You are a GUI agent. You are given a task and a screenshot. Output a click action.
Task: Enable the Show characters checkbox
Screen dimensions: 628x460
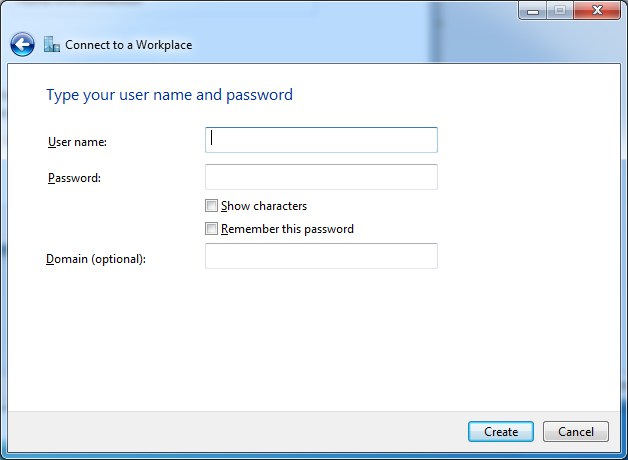tap(211, 206)
